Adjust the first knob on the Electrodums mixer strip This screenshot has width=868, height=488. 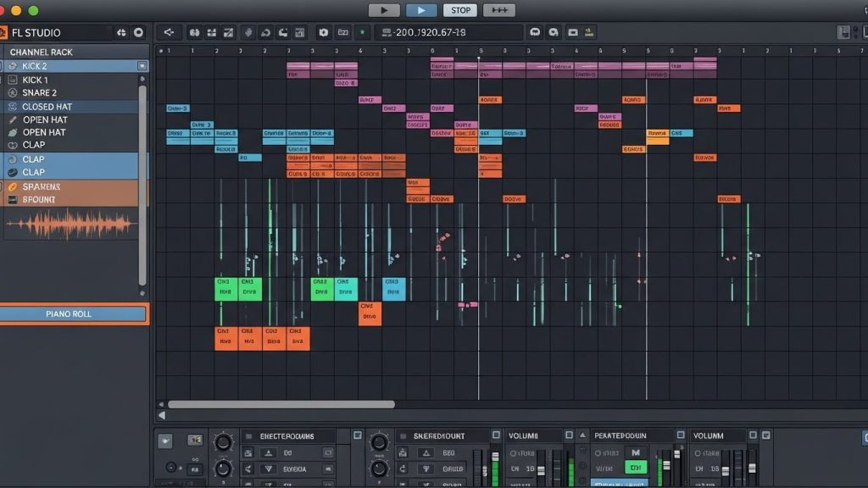click(x=223, y=440)
